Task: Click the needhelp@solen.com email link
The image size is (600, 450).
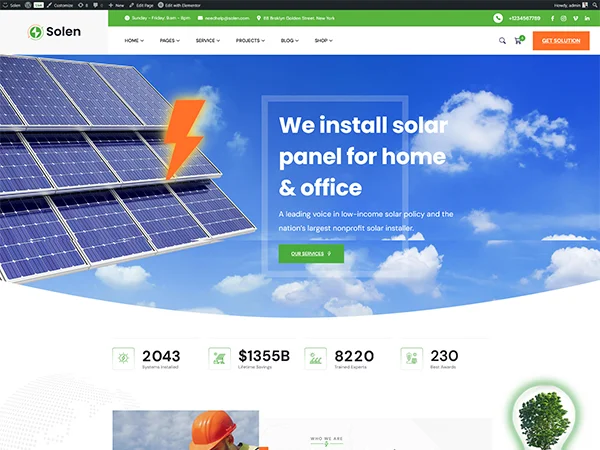Action: pyautogui.click(x=223, y=18)
